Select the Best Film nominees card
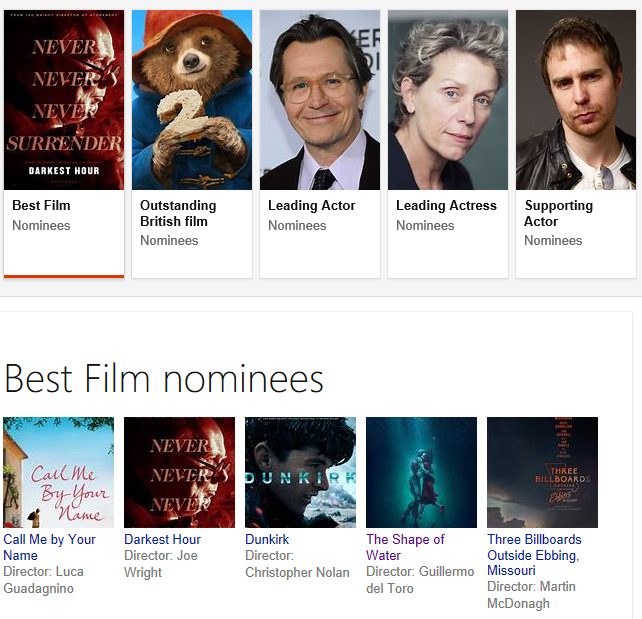Screen dimensions: 642x619 pyautogui.click(x=64, y=144)
